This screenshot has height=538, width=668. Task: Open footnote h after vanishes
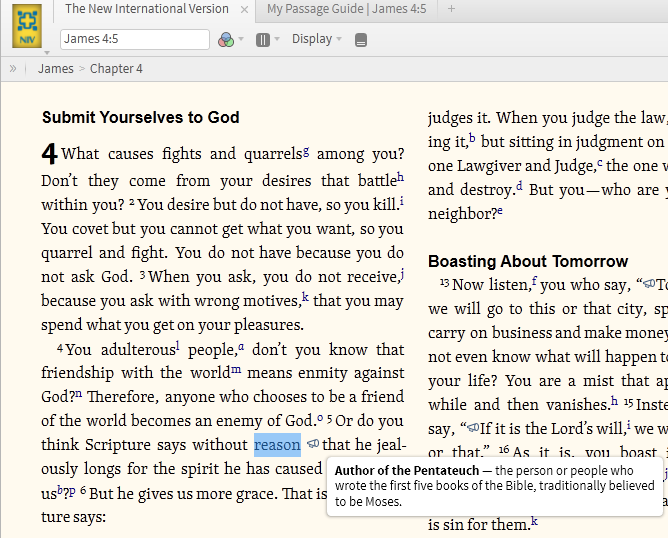[x=614, y=401]
